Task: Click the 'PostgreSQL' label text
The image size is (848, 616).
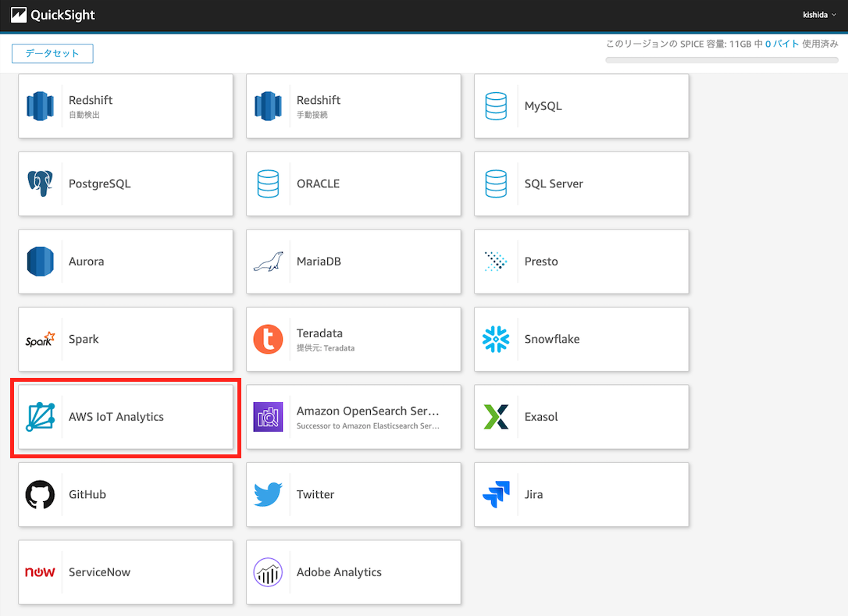Action: coord(99,184)
